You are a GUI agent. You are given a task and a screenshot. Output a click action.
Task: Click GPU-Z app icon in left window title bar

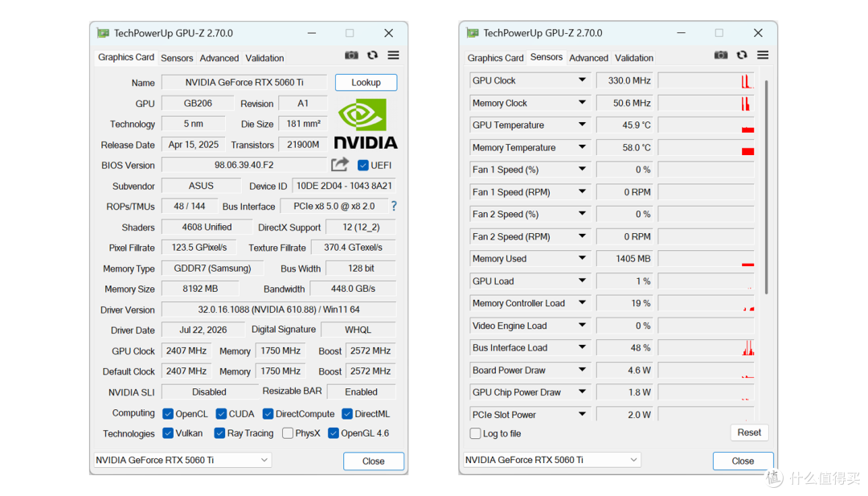[x=103, y=33]
